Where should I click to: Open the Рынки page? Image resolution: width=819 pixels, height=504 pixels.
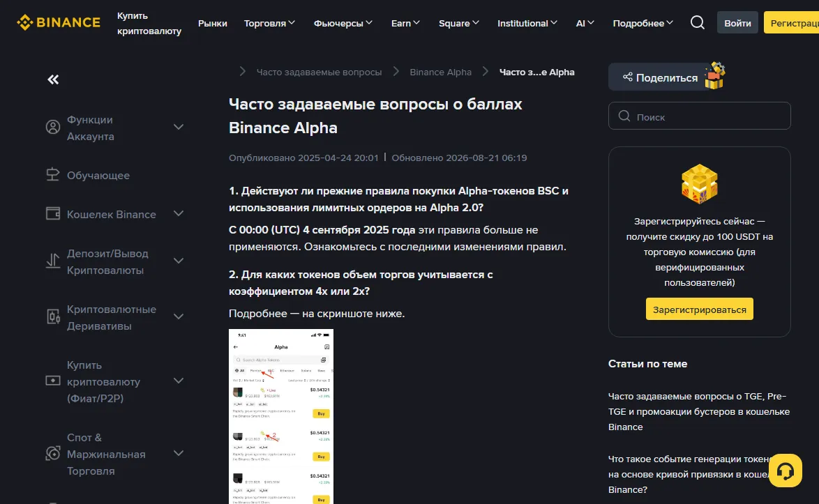click(x=213, y=23)
